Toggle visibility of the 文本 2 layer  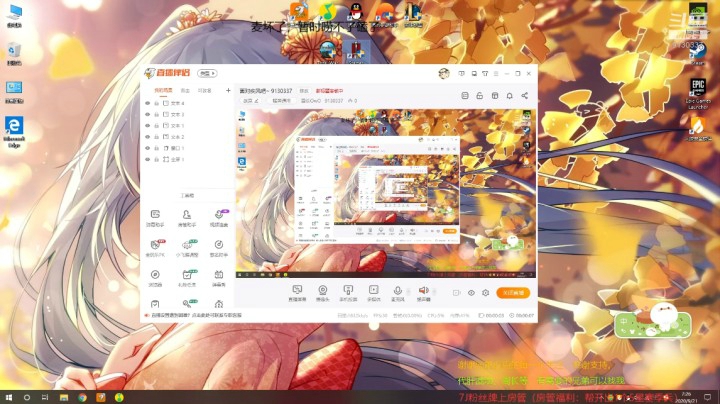(x=147, y=137)
